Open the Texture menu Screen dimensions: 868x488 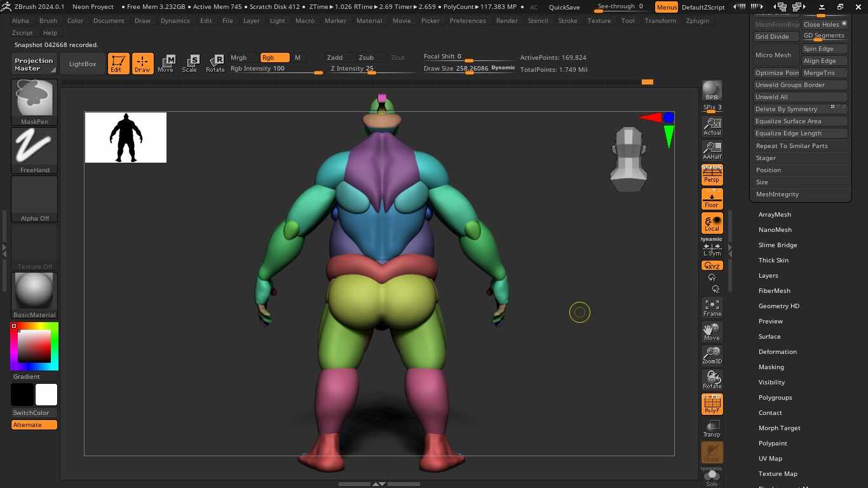(x=599, y=20)
